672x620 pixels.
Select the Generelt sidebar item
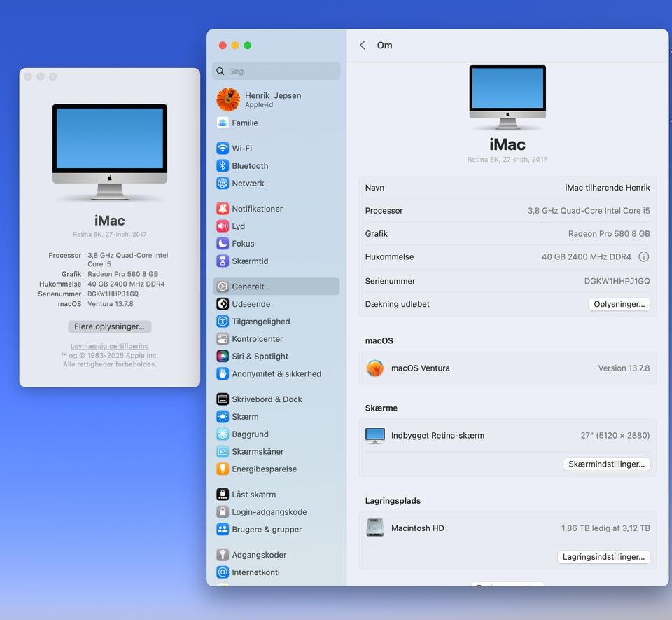[276, 287]
